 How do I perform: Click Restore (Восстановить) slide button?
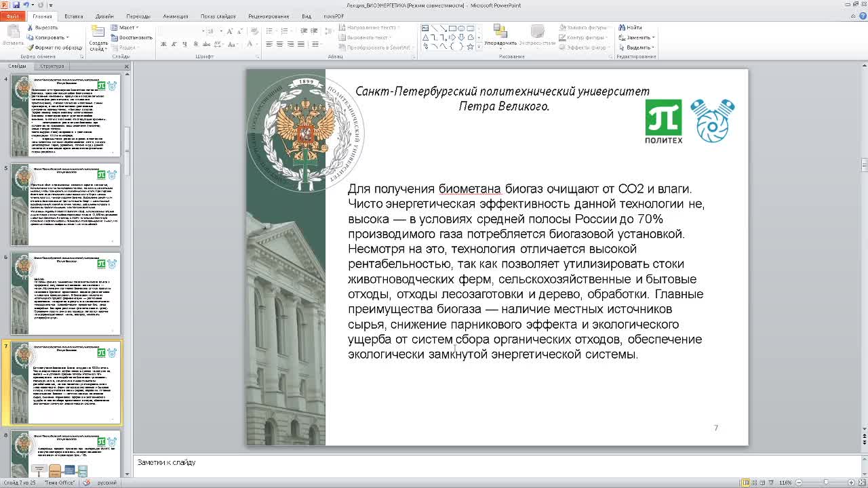coord(132,37)
